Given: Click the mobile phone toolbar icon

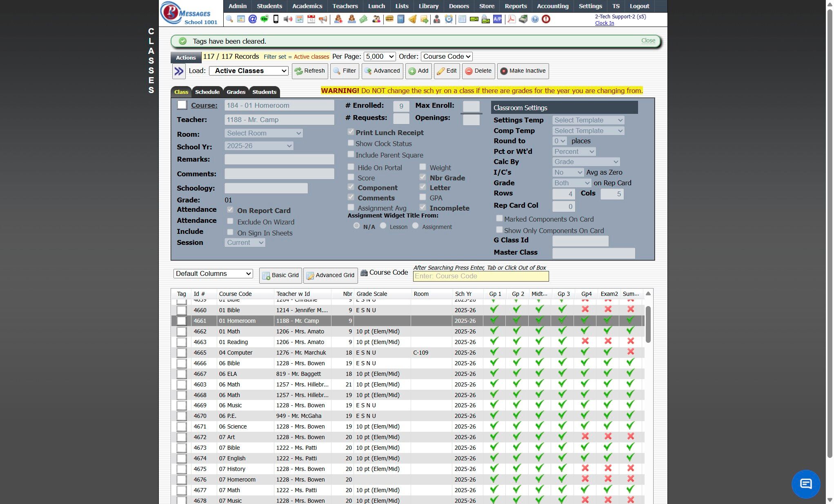Looking at the screenshot, I should point(276,19).
